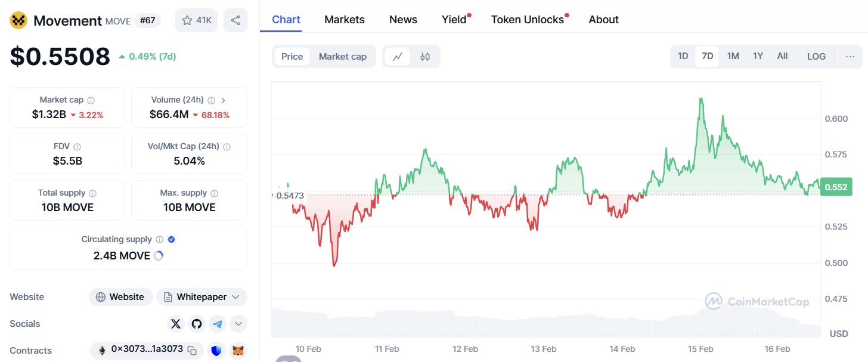Screen dimensions: 868x362
Task: Copy the 0x3073 contract address
Action: [191, 351]
